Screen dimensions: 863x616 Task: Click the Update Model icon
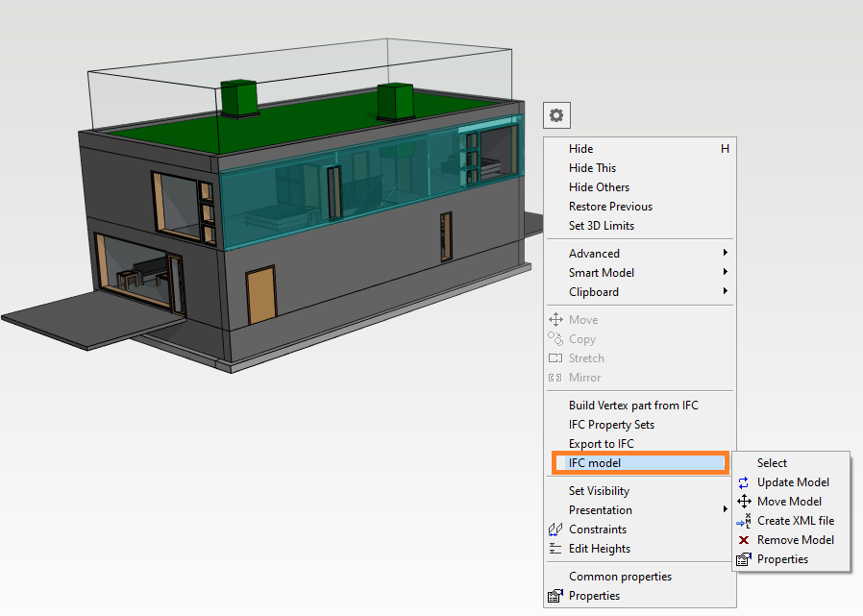741,481
